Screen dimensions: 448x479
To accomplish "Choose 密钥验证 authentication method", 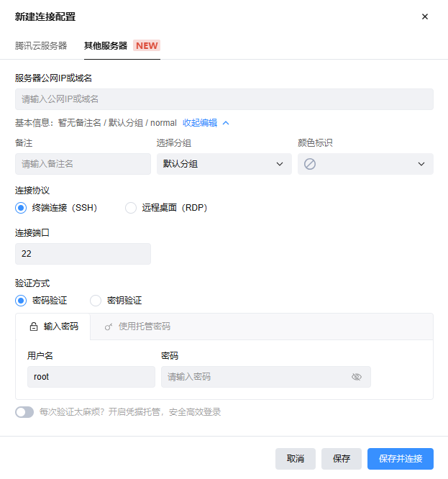I will click(96, 301).
